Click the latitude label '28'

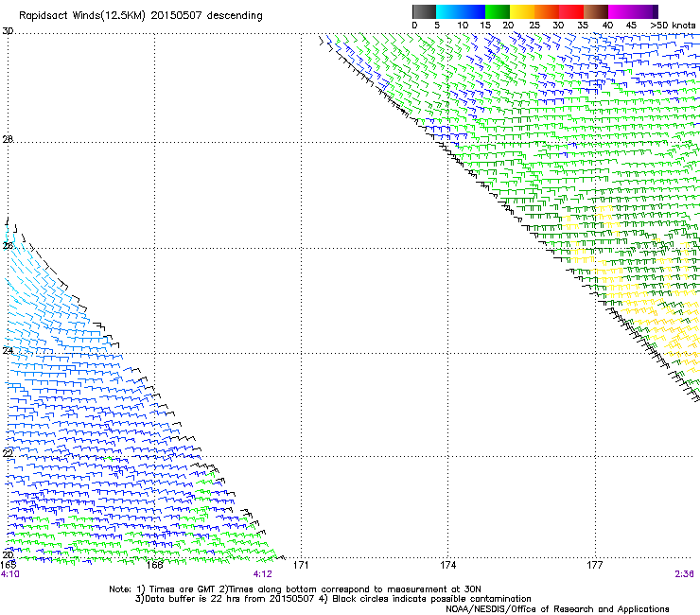pyautogui.click(x=8, y=139)
